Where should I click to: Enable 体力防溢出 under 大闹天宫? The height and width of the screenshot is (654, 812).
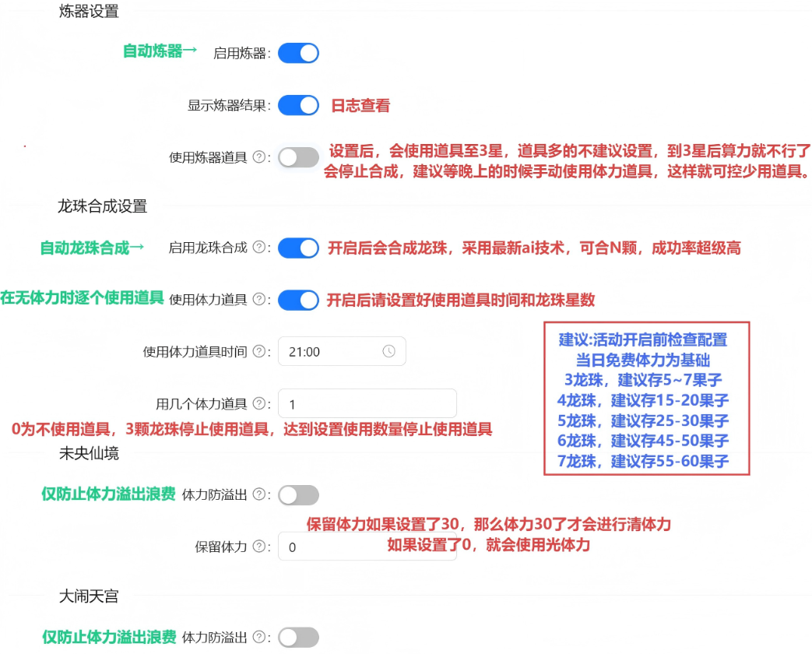[x=298, y=638]
